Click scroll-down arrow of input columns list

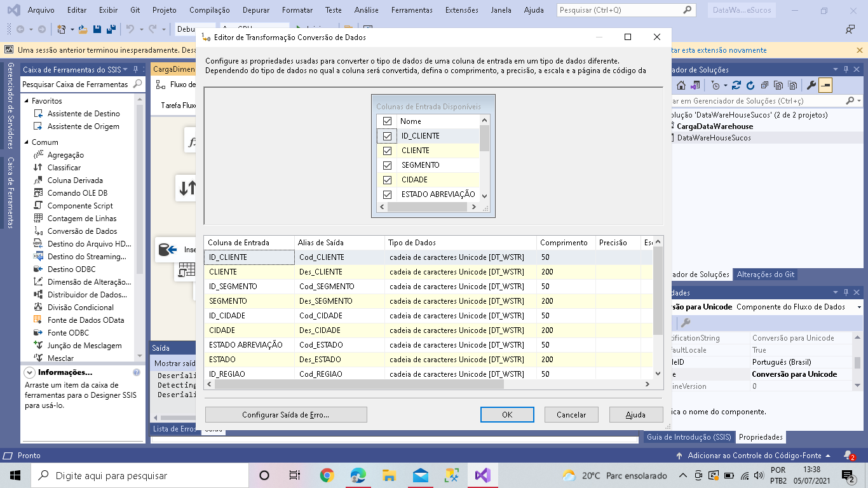484,196
